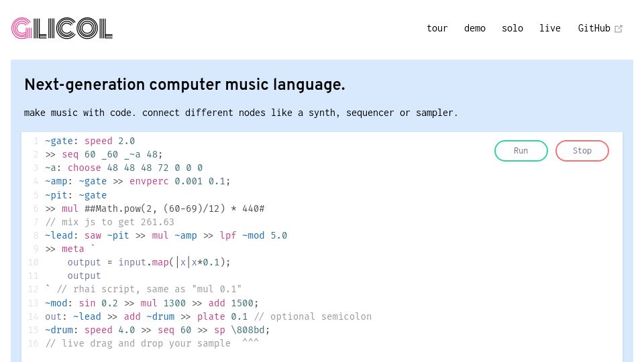This screenshot has height=362, width=644.
Task: Stop playback with the Stop button
Action: 582,151
